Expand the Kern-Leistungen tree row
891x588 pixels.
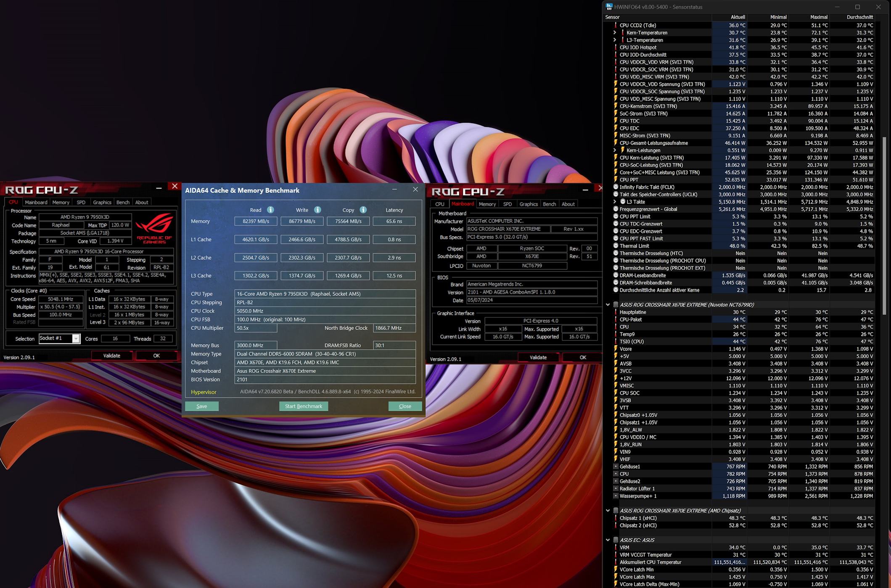(x=615, y=150)
